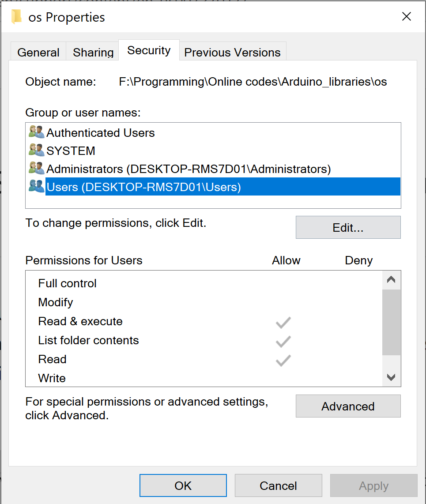Open Advanced security settings
Screen dimensions: 426x504
point(348,406)
